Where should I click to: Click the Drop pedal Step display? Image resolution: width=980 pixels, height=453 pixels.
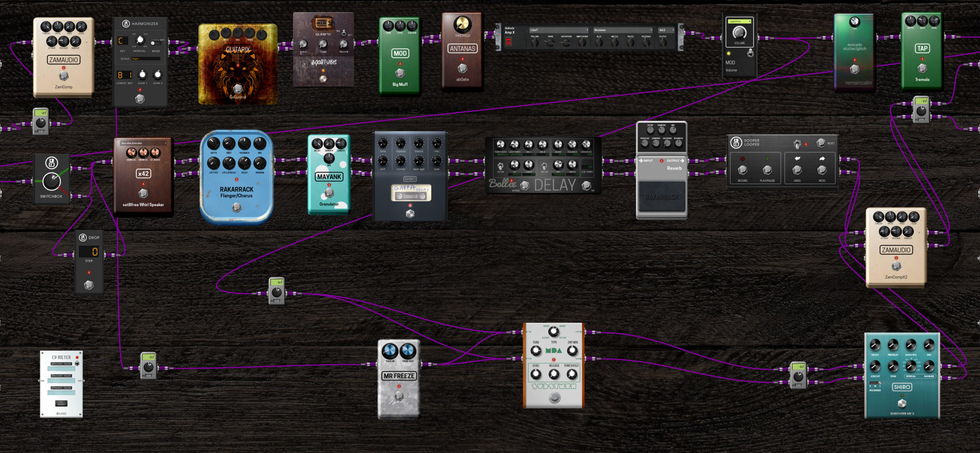pyautogui.click(x=89, y=252)
